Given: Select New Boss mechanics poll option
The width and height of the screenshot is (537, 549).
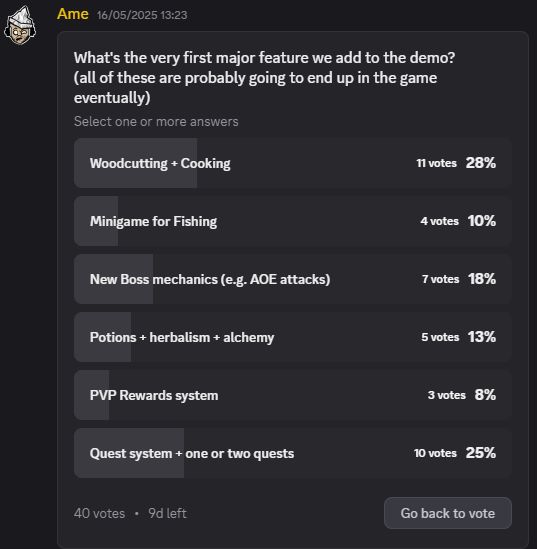Looking at the screenshot, I should tap(293, 279).
